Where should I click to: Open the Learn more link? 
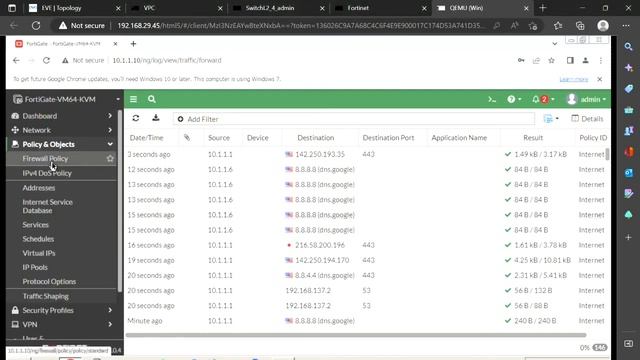[573, 79]
